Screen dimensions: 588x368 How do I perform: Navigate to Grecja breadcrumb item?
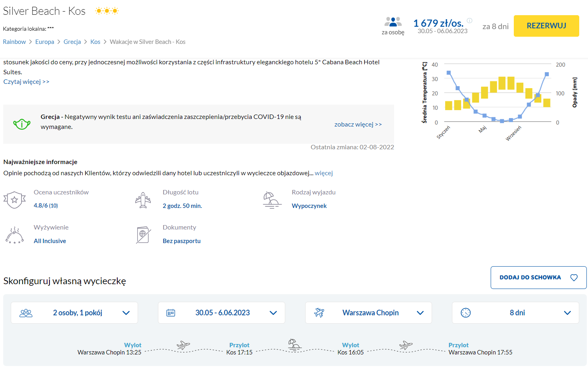pos(72,42)
